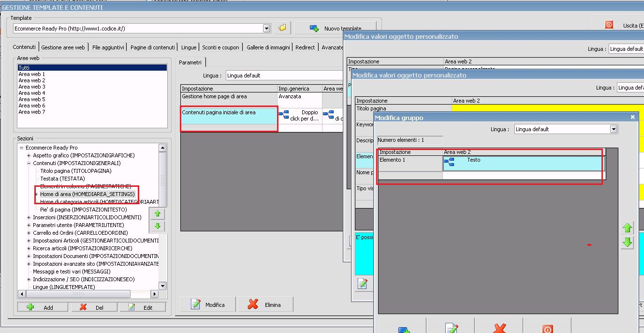Select Area web 5 in the list
This screenshot has width=644, height=333.
(x=92, y=99)
